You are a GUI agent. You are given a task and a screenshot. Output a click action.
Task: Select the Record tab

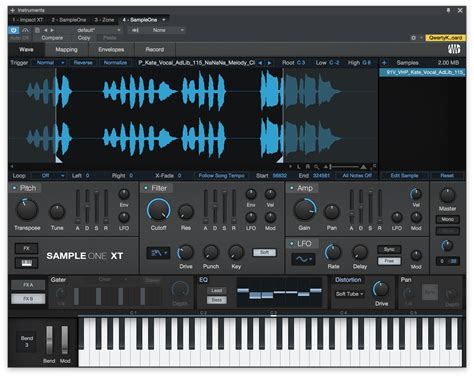[155, 50]
